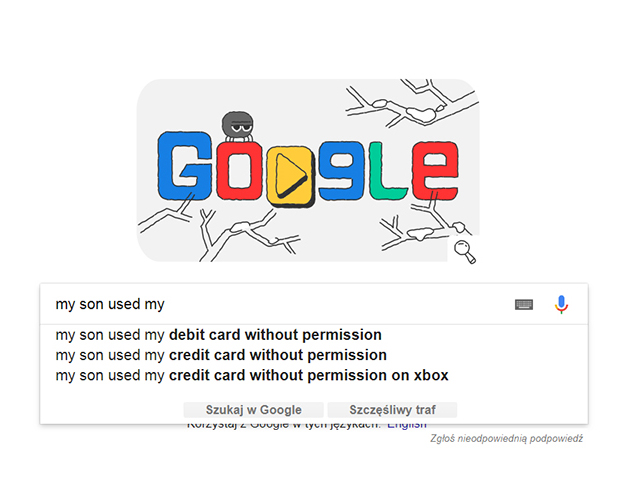Image resolution: width=624 pixels, height=484 pixels.
Task: Click the voice search microphone icon
Action: click(x=562, y=304)
